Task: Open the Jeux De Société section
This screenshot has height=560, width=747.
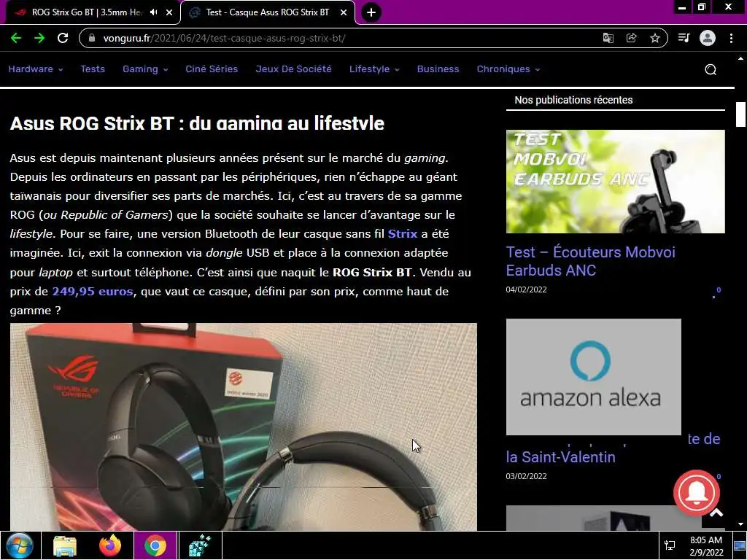Action: click(293, 69)
